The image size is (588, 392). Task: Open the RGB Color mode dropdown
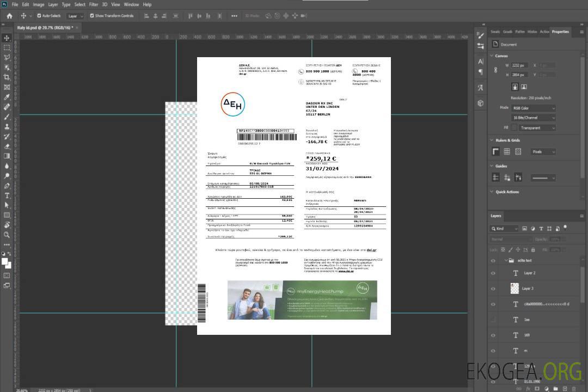coord(534,108)
